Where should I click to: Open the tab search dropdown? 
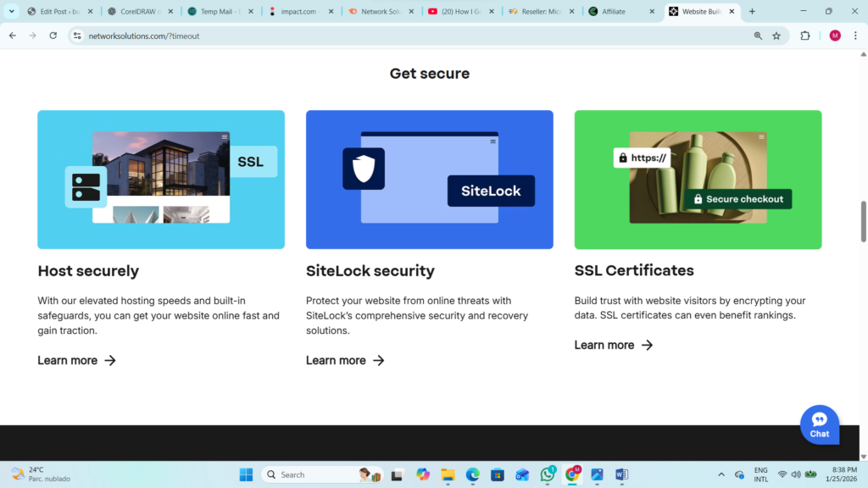12,12
